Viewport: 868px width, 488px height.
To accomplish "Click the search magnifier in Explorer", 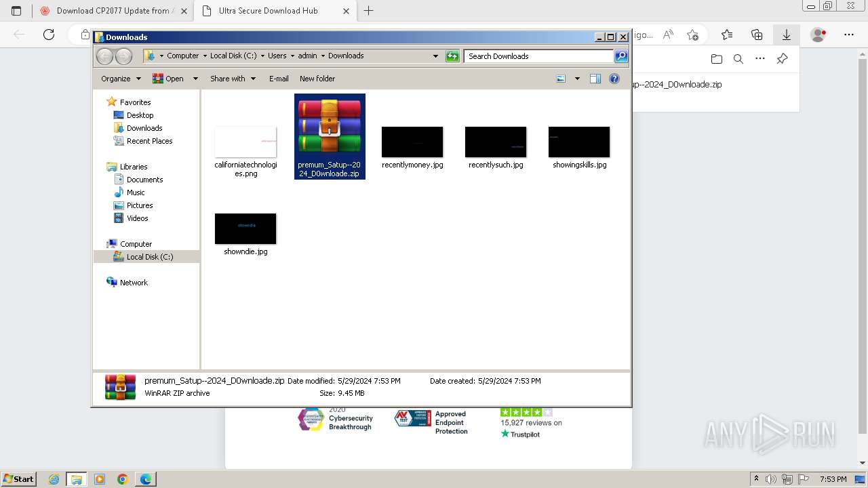I will click(621, 56).
